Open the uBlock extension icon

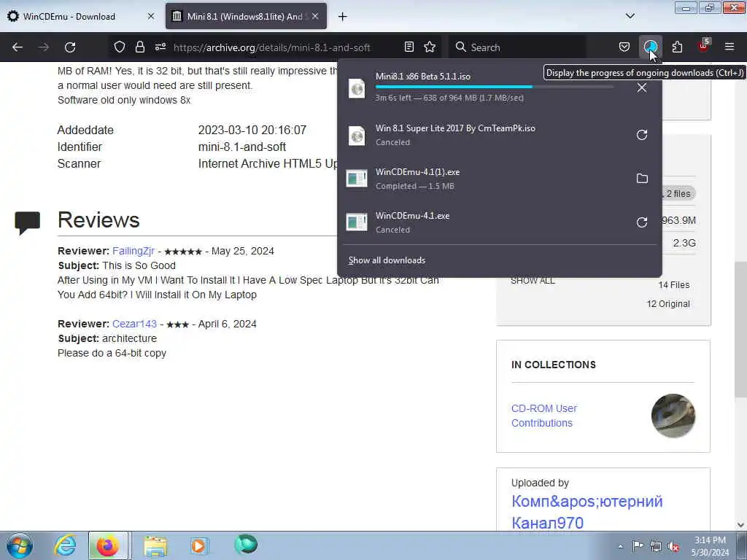[704, 46]
